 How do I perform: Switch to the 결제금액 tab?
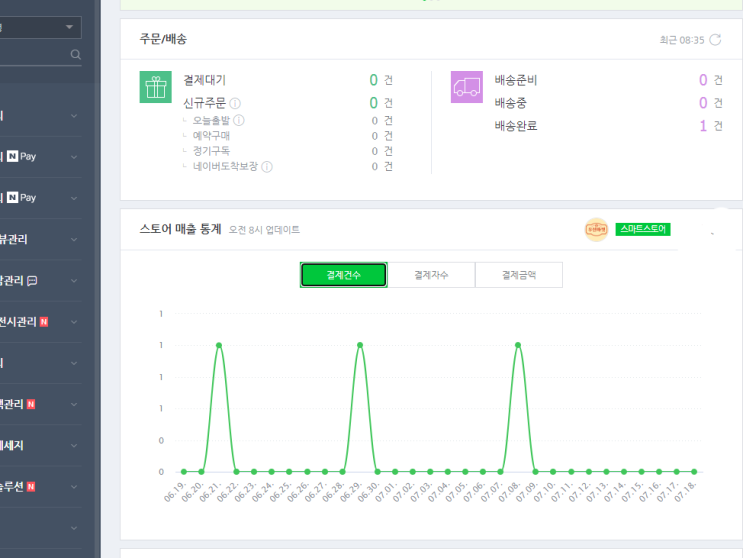519,275
